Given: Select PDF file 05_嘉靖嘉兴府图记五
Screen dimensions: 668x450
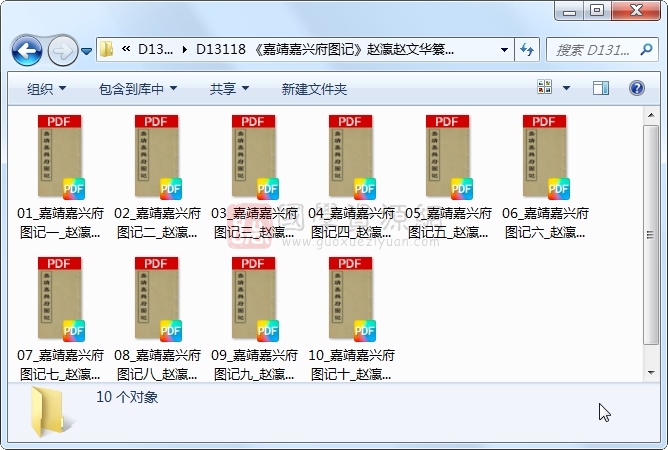Looking at the screenshot, I should [x=449, y=157].
